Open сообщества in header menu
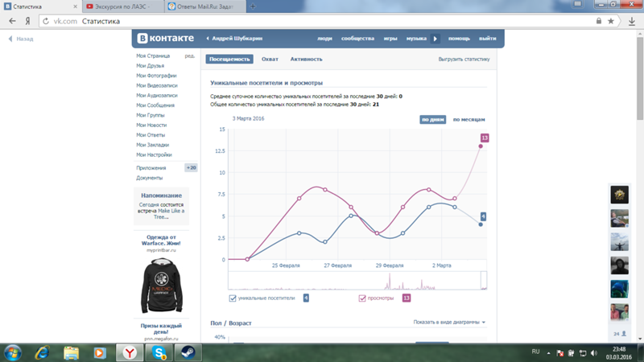 [x=357, y=39]
